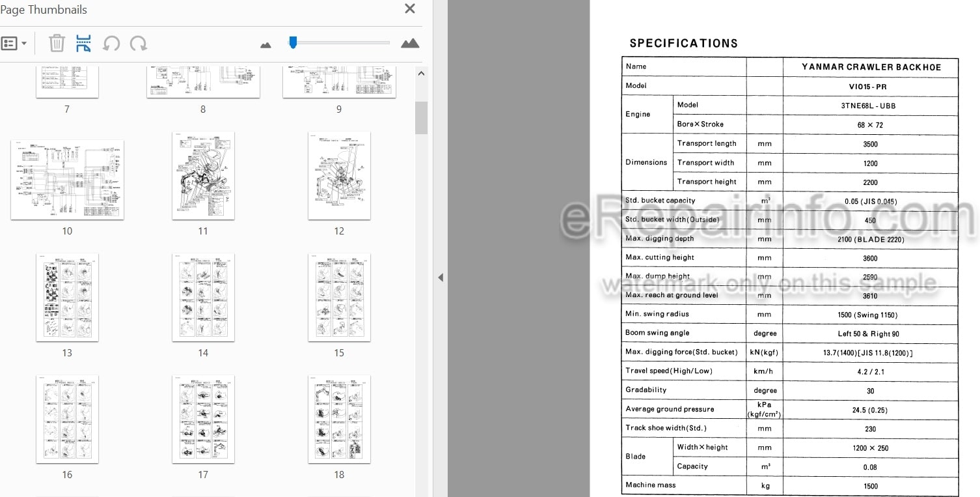
Task: Rotate pages counterclockwise icon
Action: tap(111, 44)
